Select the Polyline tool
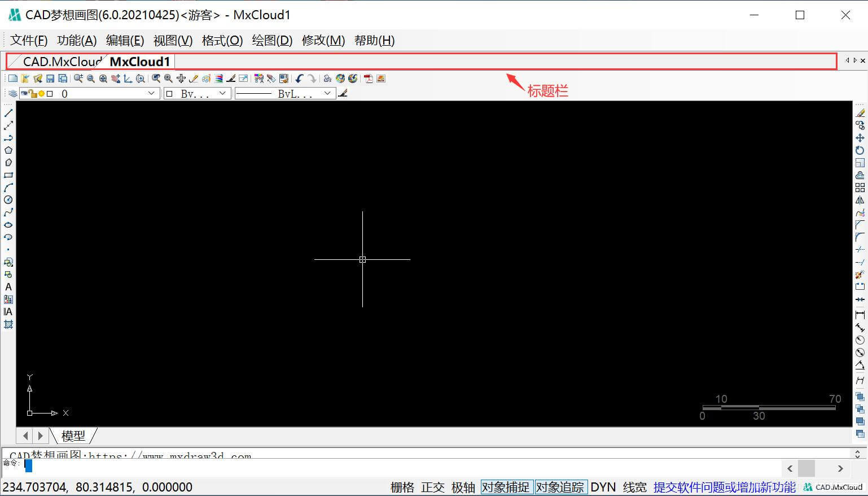The width and height of the screenshot is (868, 496). [8, 138]
